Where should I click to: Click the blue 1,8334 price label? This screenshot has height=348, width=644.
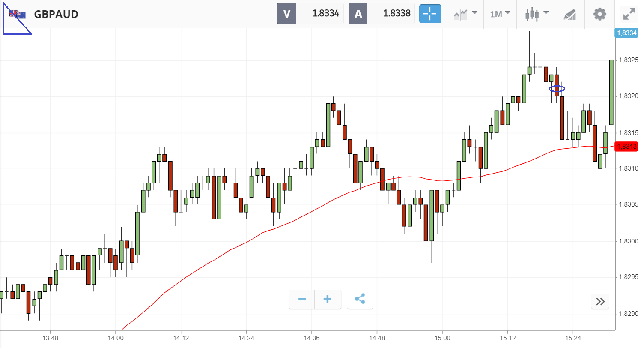point(626,33)
